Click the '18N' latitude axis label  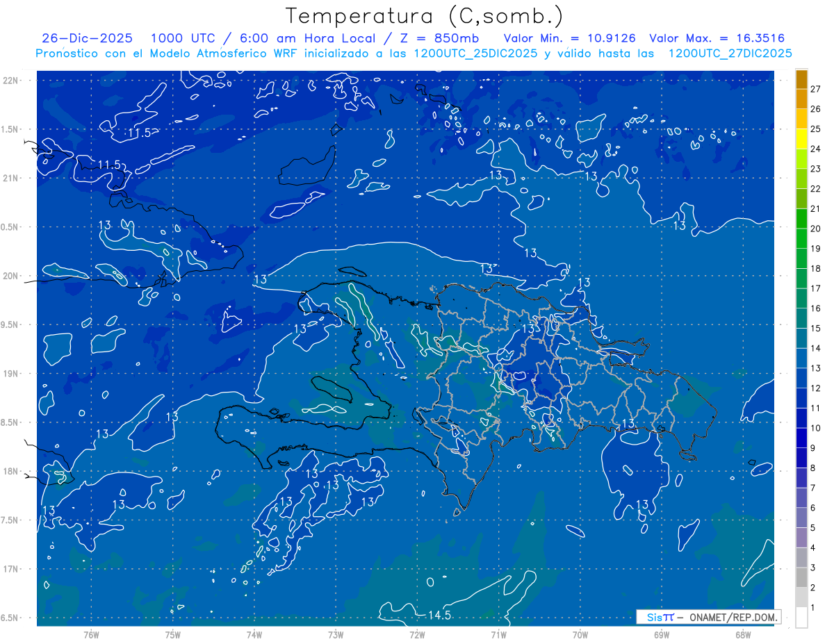[x=10, y=471]
